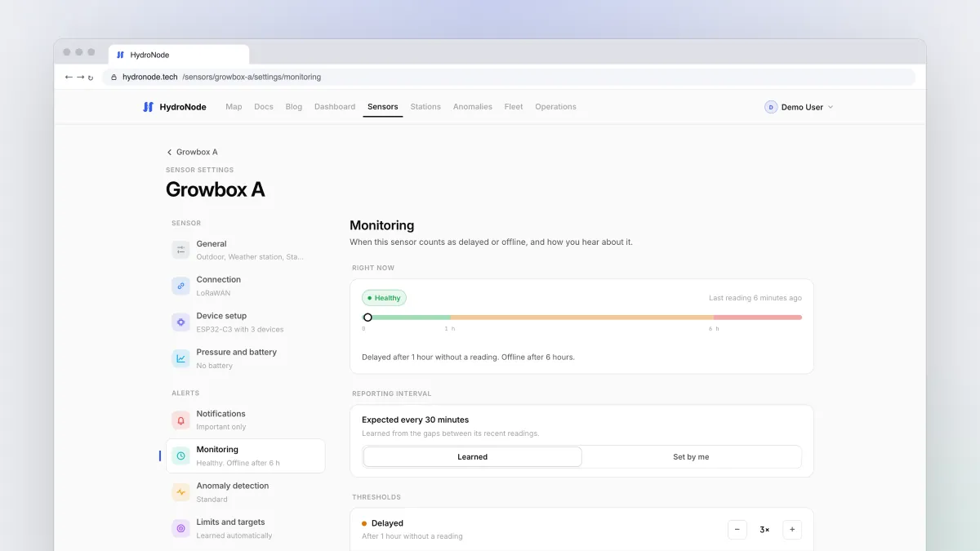Image resolution: width=980 pixels, height=551 pixels.
Task: Click the Connection link icon
Action: [180, 286]
